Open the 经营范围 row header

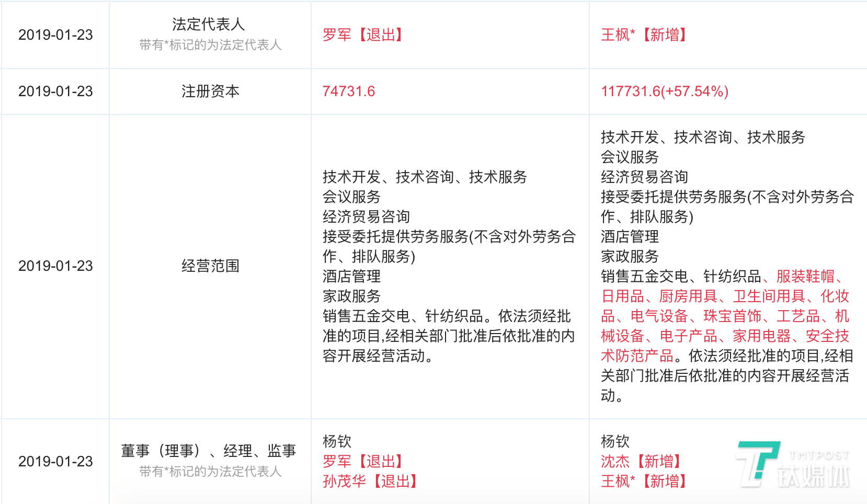(211, 266)
